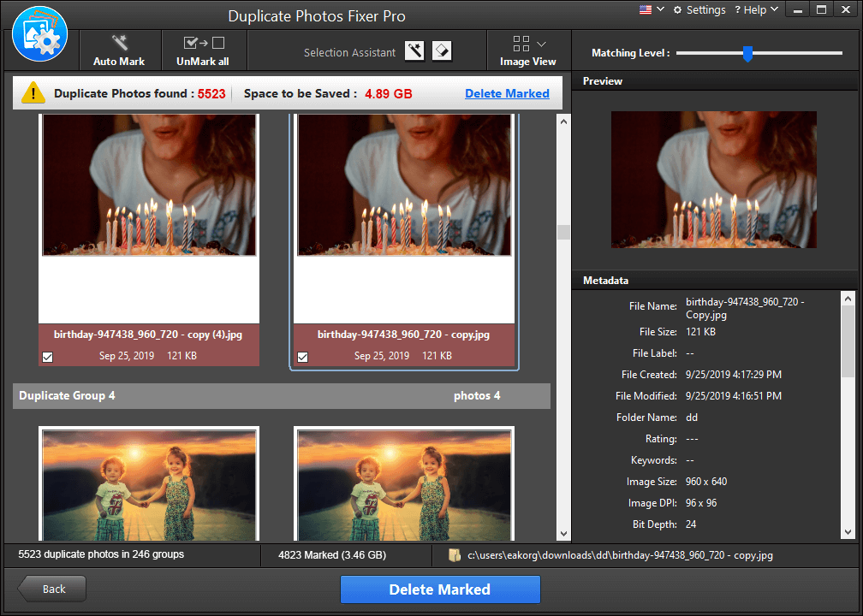Open Settings from the title bar

pyautogui.click(x=699, y=10)
